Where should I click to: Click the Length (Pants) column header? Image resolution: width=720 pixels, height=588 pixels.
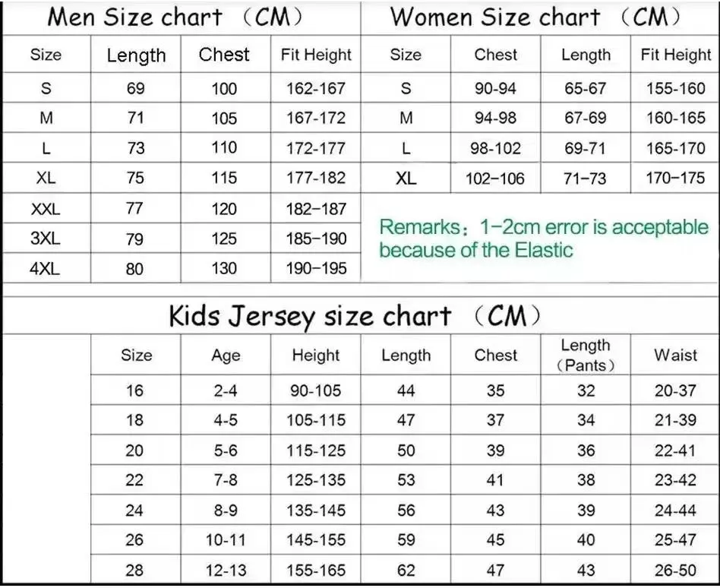(x=586, y=355)
